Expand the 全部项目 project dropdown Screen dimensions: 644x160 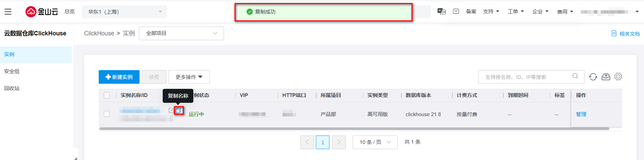(x=181, y=33)
